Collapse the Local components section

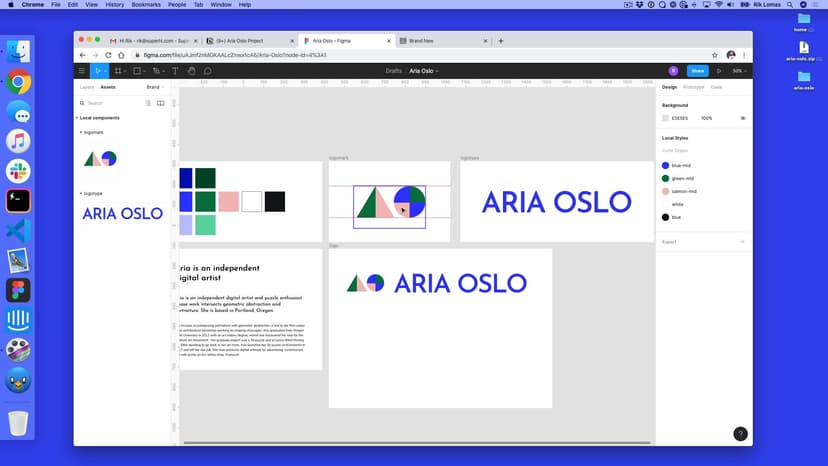(77, 118)
